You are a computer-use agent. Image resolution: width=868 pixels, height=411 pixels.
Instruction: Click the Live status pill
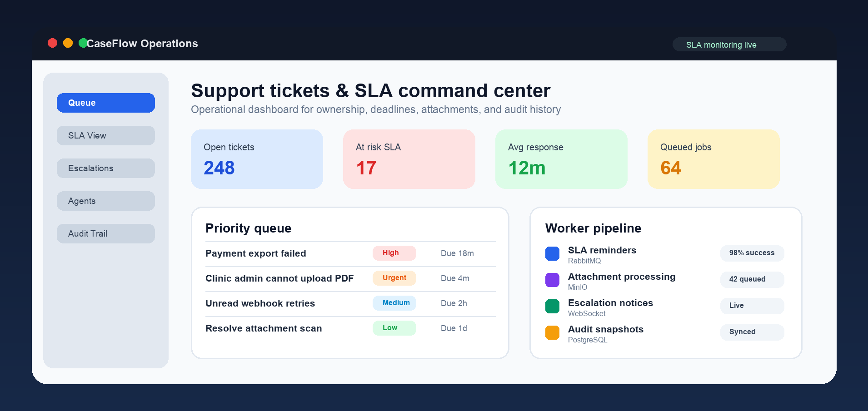752,306
